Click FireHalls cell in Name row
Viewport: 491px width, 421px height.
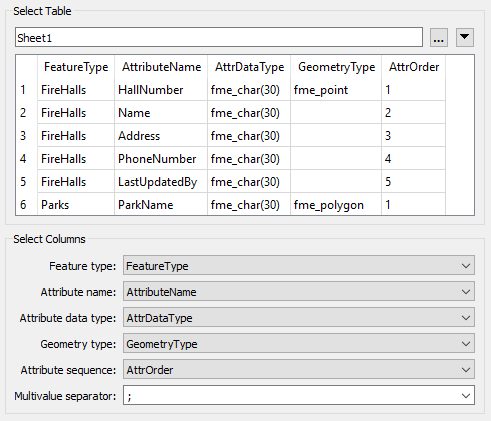[x=76, y=113]
